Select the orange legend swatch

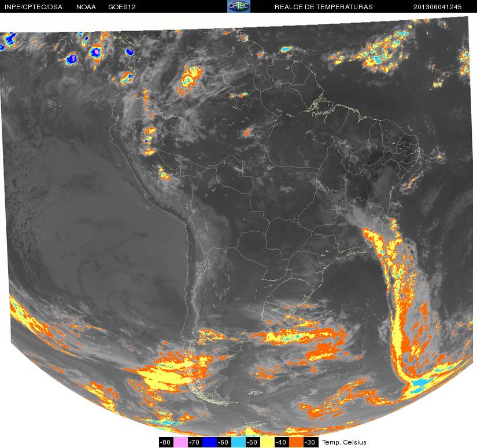[x=296, y=442]
